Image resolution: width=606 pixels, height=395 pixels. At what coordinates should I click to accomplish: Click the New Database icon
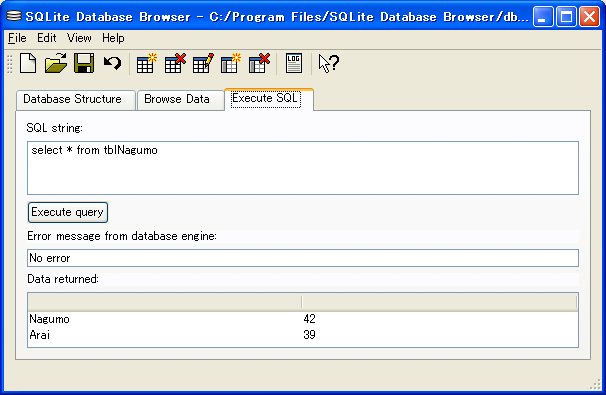tap(28, 63)
